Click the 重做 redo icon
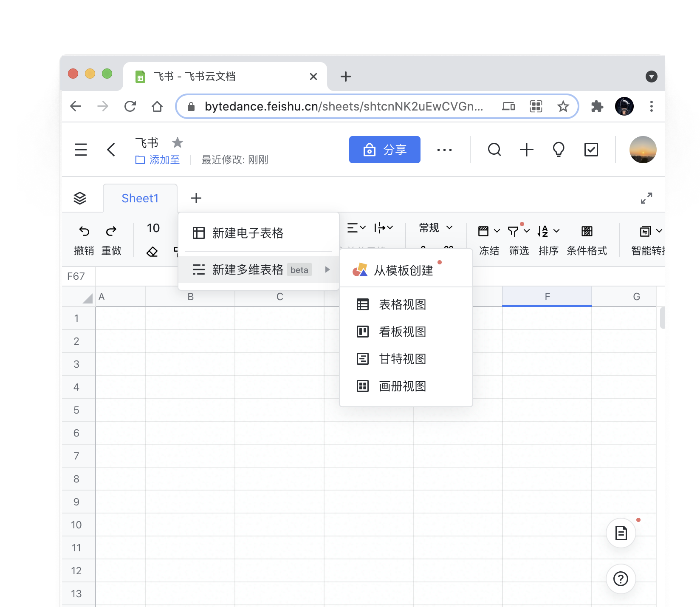Screen dimensions: 700x607 point(111,231)
